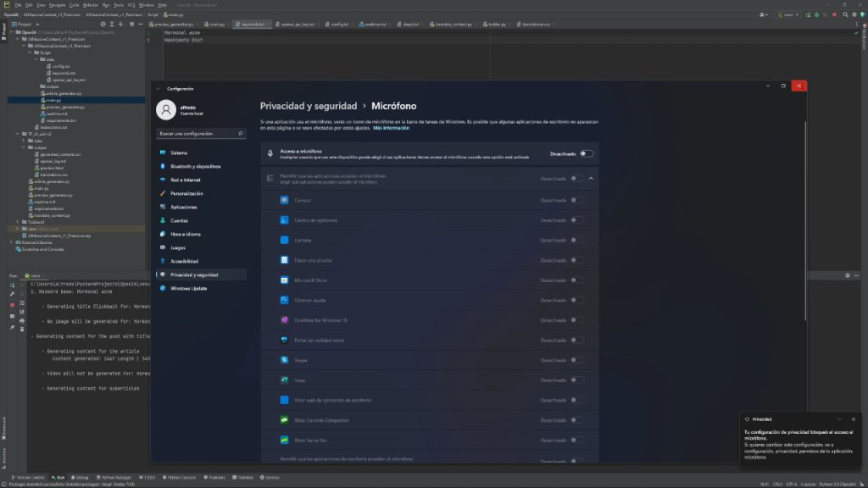Click the Más información link
Screen dimensions: 868x488
[391, 128]
